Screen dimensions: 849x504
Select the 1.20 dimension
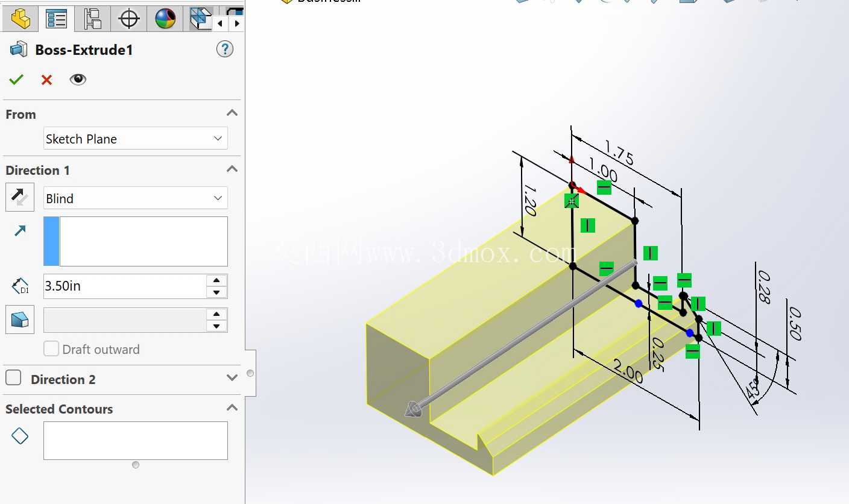529,200
